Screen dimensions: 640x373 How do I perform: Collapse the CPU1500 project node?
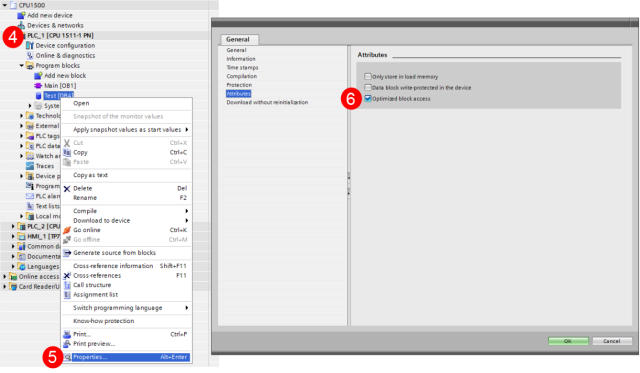(5, 5)
